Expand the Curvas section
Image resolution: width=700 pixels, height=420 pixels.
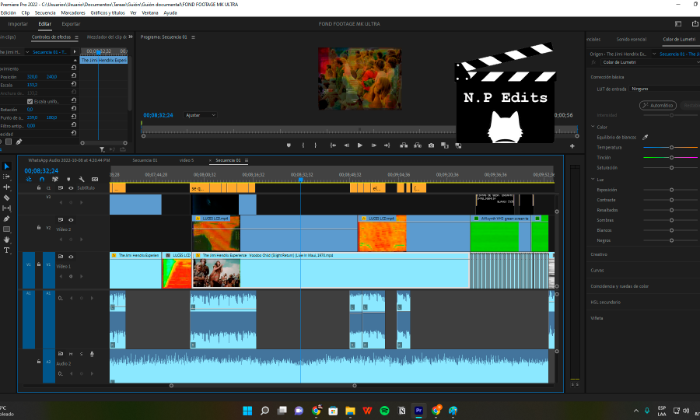597,270
